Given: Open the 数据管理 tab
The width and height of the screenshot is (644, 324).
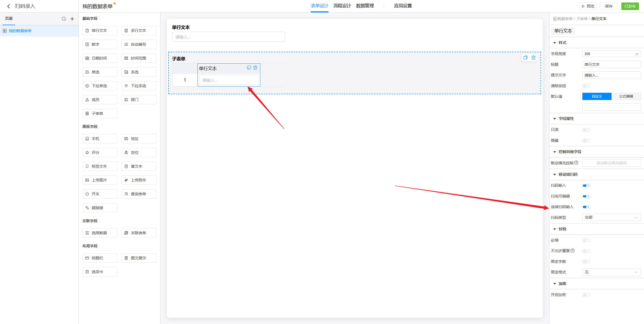Looking at the screenshot, I should tap(365, 6).
